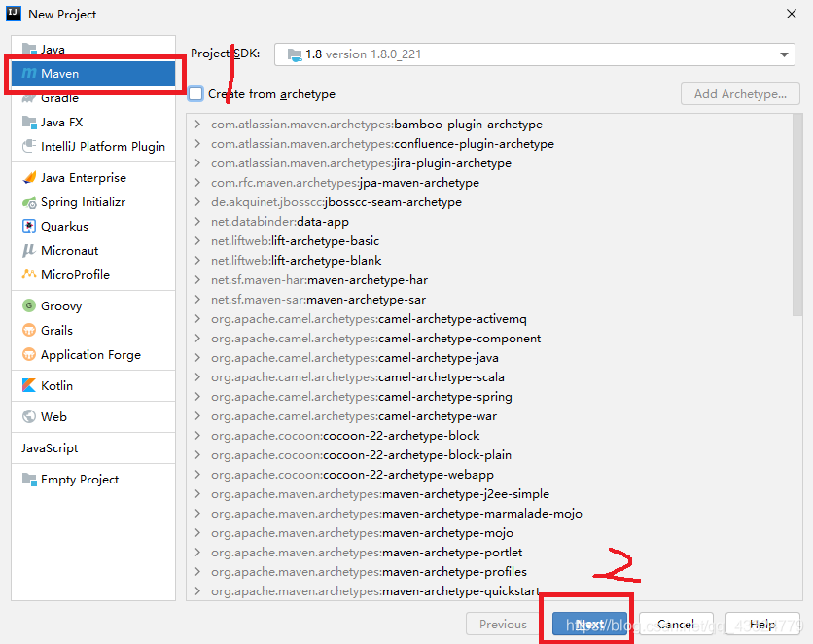813x644 pixels.
Task: Expand lift-archetype-basic node
Action: point(197,241)
